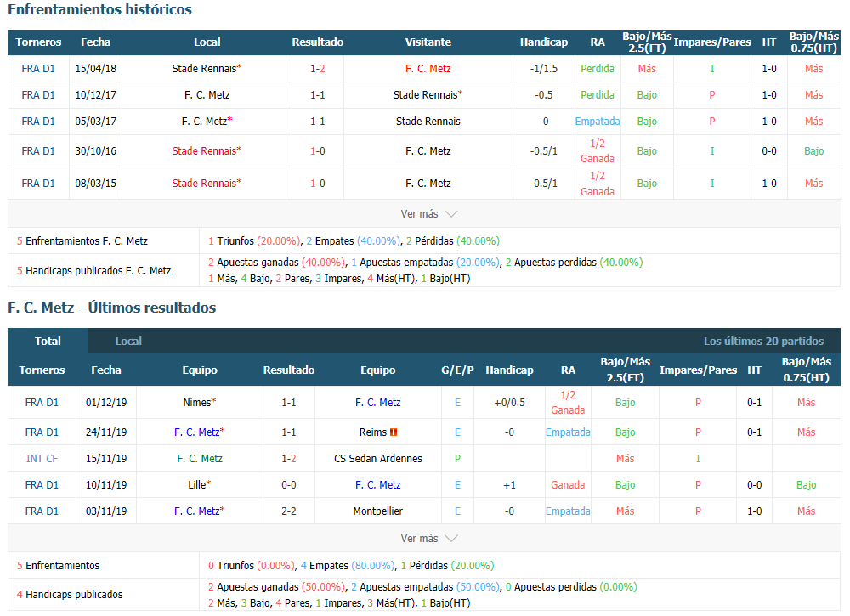Click the G/E/P column header
The width and height of the screenshot is (850, 616).
[x=457, y=370]
